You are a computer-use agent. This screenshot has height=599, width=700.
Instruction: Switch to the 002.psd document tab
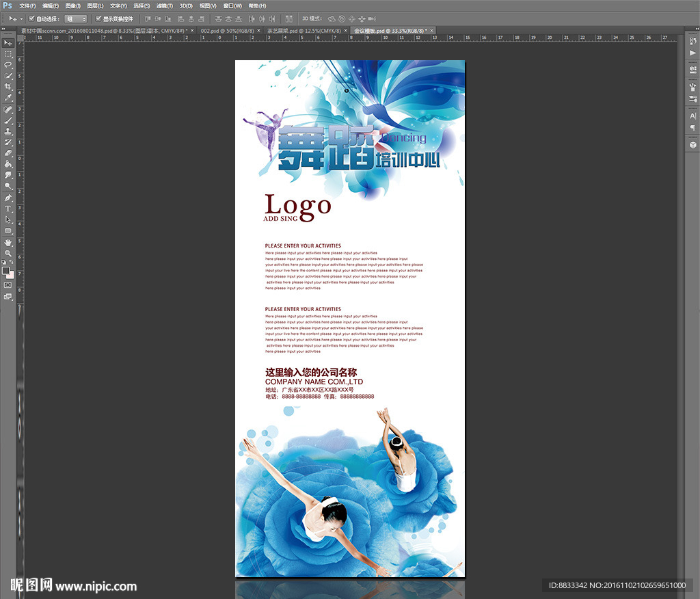pyautogui.click(x=227, y=31)
